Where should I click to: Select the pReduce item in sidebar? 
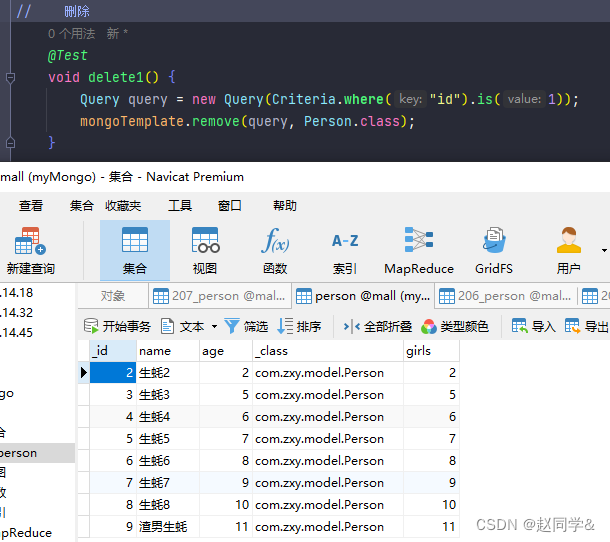(x=26, y=532)
